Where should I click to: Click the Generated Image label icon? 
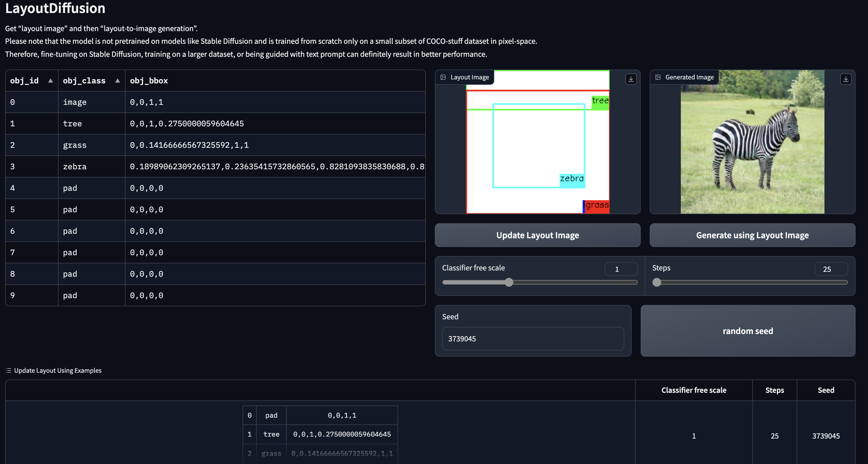pos(658,77)
